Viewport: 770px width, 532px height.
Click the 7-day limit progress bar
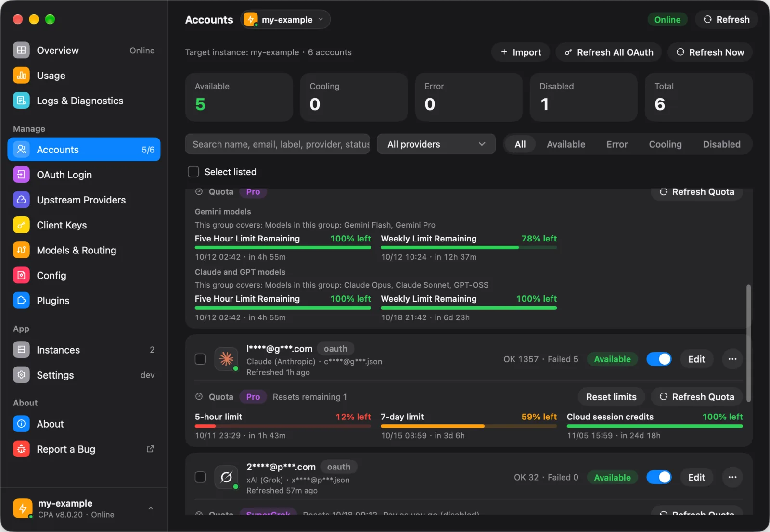point(469,426)
